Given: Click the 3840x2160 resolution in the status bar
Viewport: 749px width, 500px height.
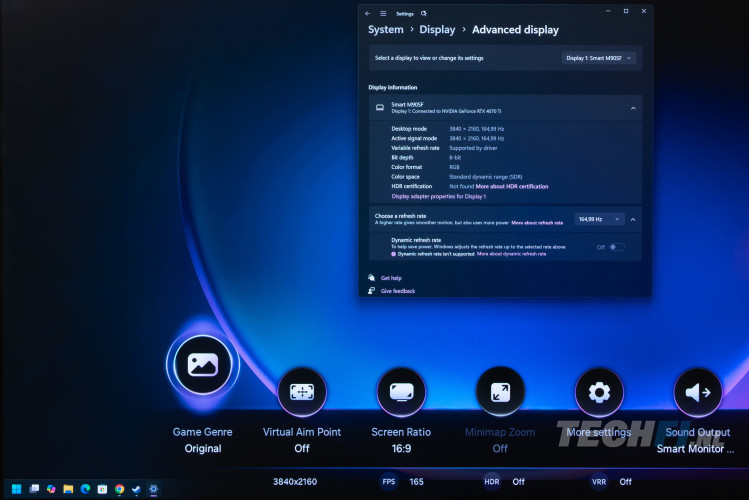Looking at the screenshot, I should tap(295, 481).
